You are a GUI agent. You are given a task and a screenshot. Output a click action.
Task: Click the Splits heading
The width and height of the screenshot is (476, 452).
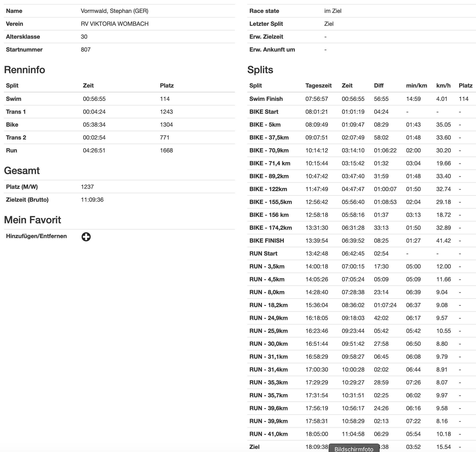point(260,70)
